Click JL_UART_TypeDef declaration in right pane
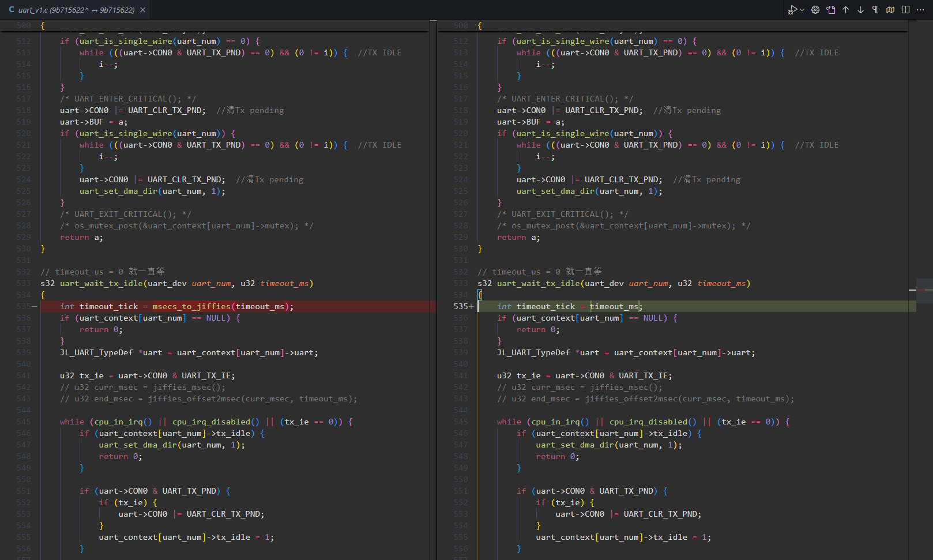The width and height of the screenshot is (933, 560). 626,352
